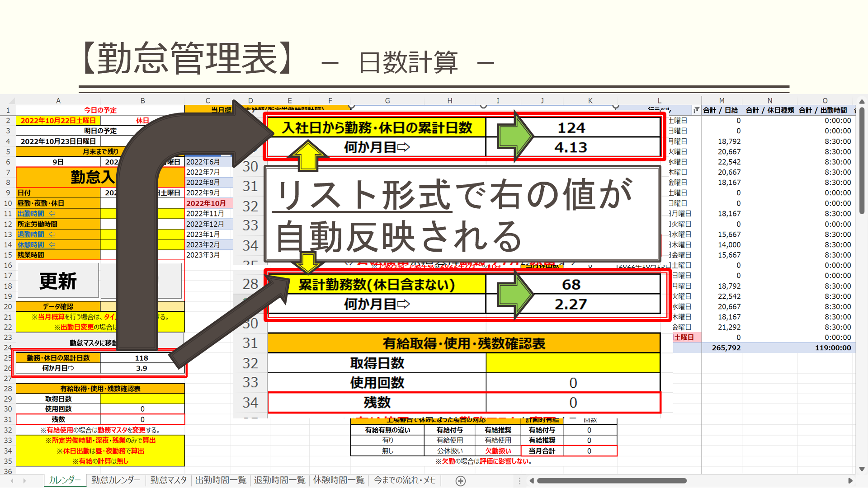Click the 欠勤扱い cell in the table
The image size is (868, 488).
(x=498, y=451)
